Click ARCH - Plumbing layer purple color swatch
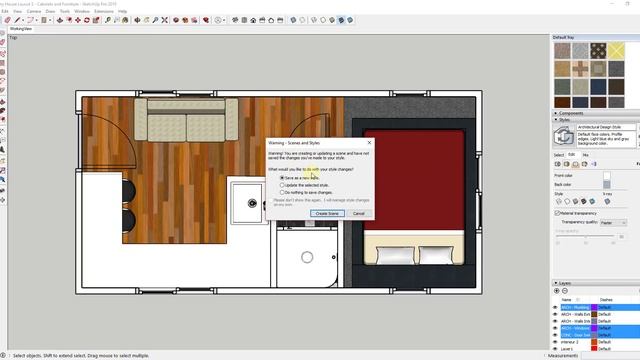Image resolution: width=640 pixels, height=360 pixels. (594, 307)
